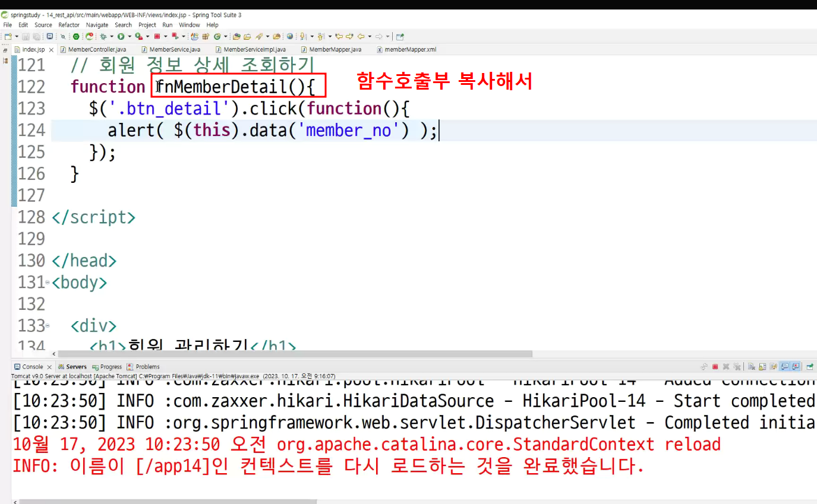
Task: Click HikariDataSource Start completed console line
Action: click(414, 401)
